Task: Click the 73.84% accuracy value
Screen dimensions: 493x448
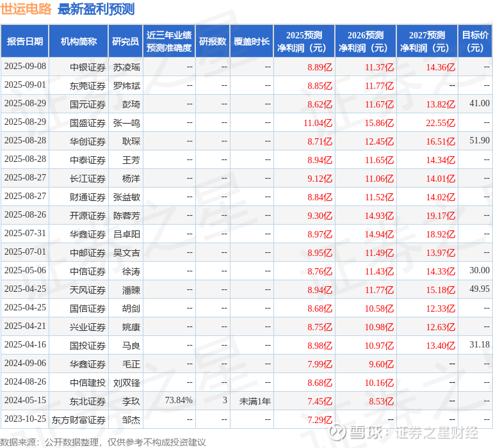Action: click(179, 400)
